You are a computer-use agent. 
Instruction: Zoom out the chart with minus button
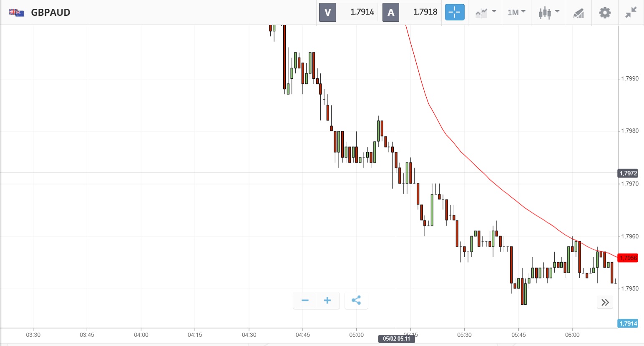pyautogui.click(x=305, y=301)
